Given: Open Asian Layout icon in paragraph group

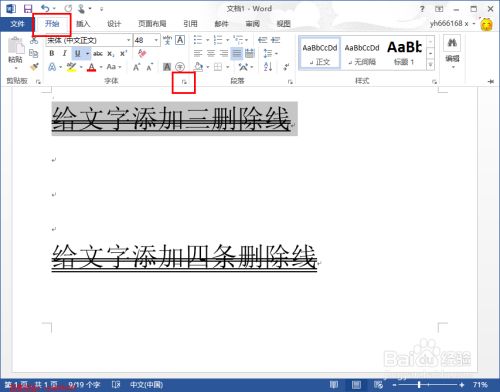Looking at the screenshot, I should (x=243, y=67).
